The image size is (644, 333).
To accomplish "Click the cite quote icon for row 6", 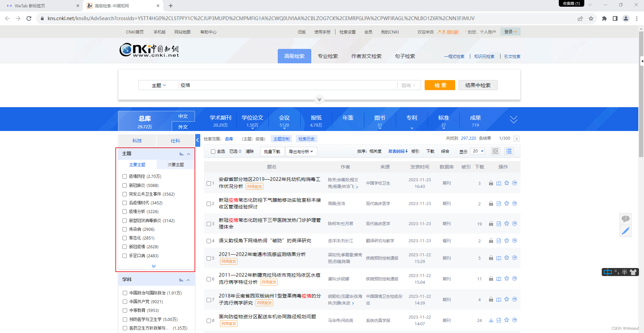I will pyautogui.click(x=515, y=278).
